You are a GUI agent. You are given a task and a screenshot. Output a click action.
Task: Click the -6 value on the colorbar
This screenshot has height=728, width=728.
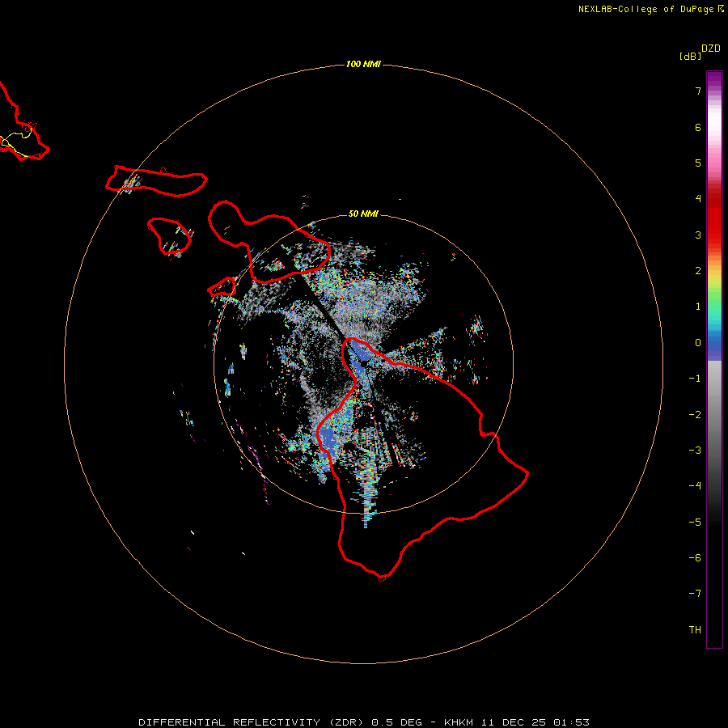coord(695,558)
